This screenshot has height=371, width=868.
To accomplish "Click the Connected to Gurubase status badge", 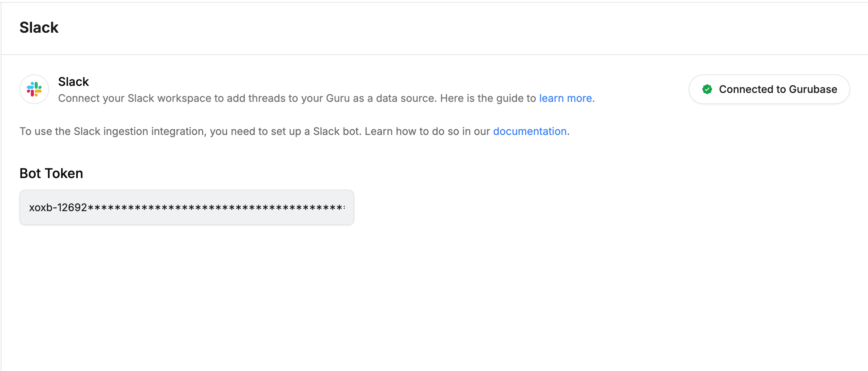I will [x=769, y=89].
